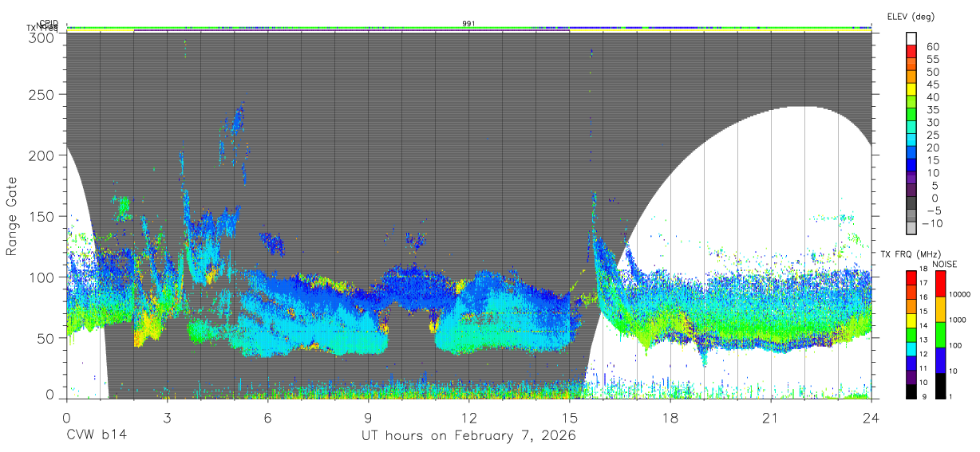
Task: Click the light gray bottom swatch of ELEV bar
Action: [x=911, y=227]
